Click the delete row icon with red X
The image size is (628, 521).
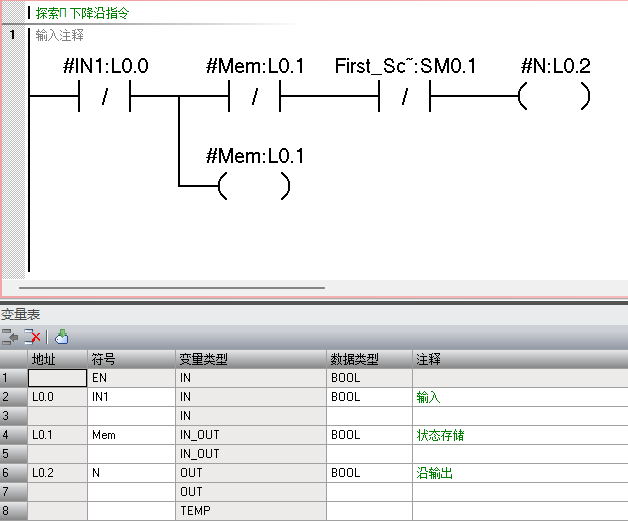point(32,337)
